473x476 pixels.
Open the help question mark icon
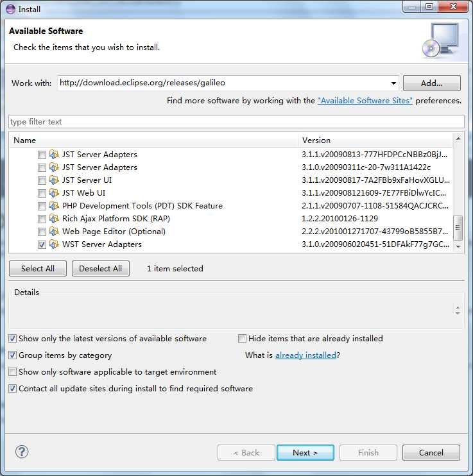point(22,452)
